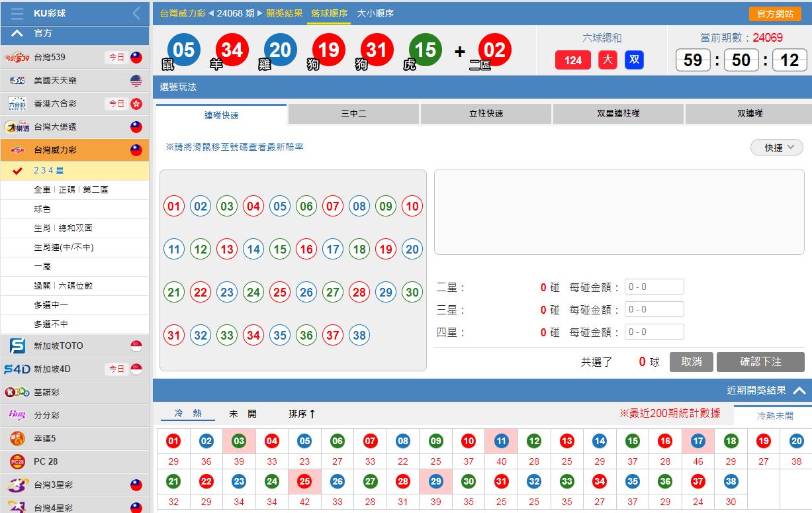Pick number 16 in the selection grid
812x513 pixels.
tap(306, 250)
